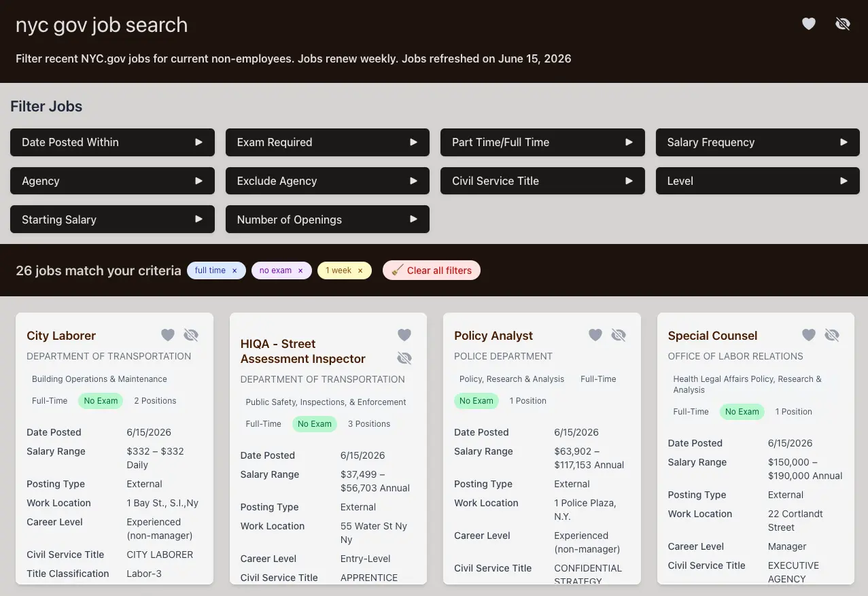868x596 pixels.
Task: Open the Policy Analyst job title
Action: [493, 336]
